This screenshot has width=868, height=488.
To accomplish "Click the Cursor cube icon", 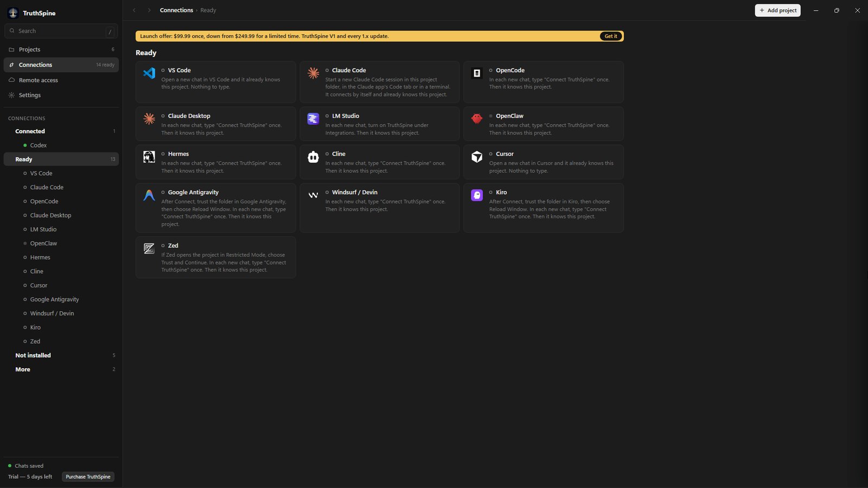I will click(477, 157).
